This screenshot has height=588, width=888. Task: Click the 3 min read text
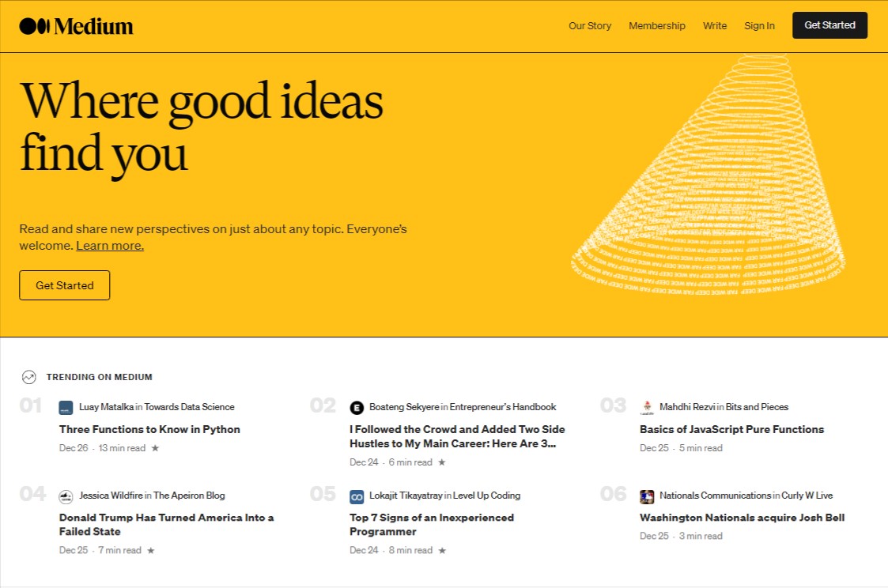pos(701,536)
